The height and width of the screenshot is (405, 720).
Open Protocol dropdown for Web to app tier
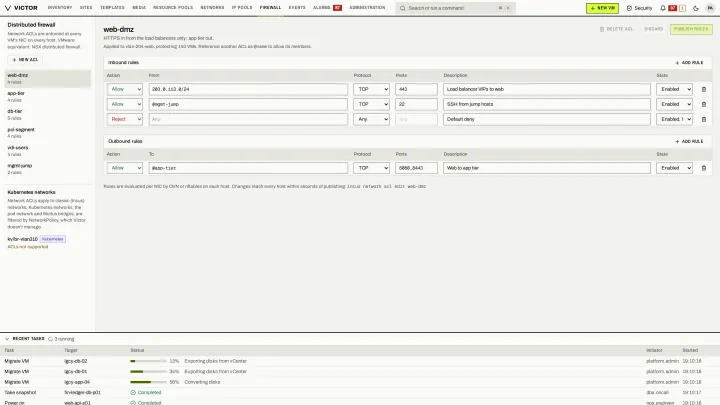(x=371, y=168)
